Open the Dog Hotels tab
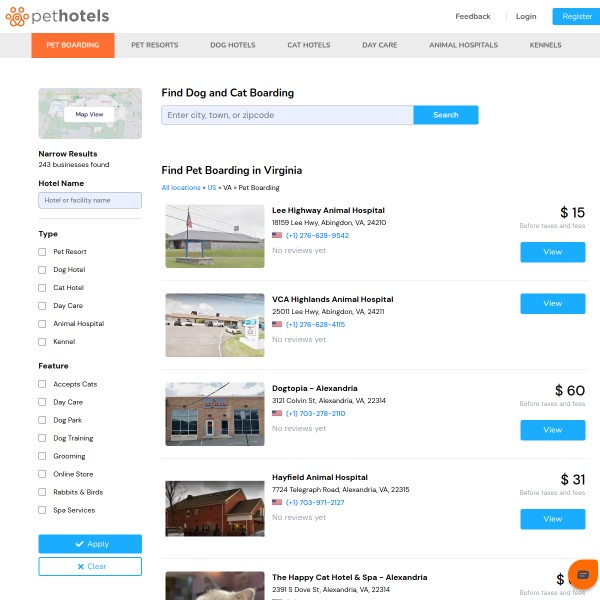Image resolution: width=600 pixels, height=600 pixels. pyautogui.click(x=233, y=45)
